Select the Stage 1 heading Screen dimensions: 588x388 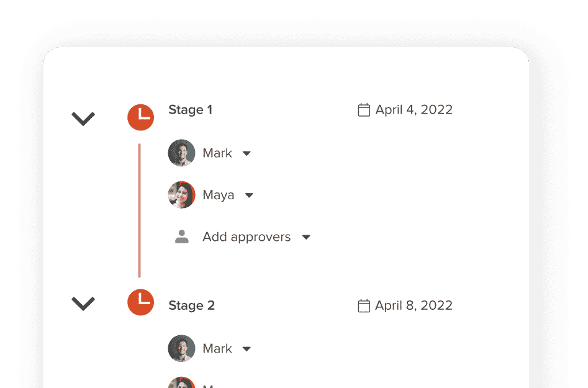191,110
